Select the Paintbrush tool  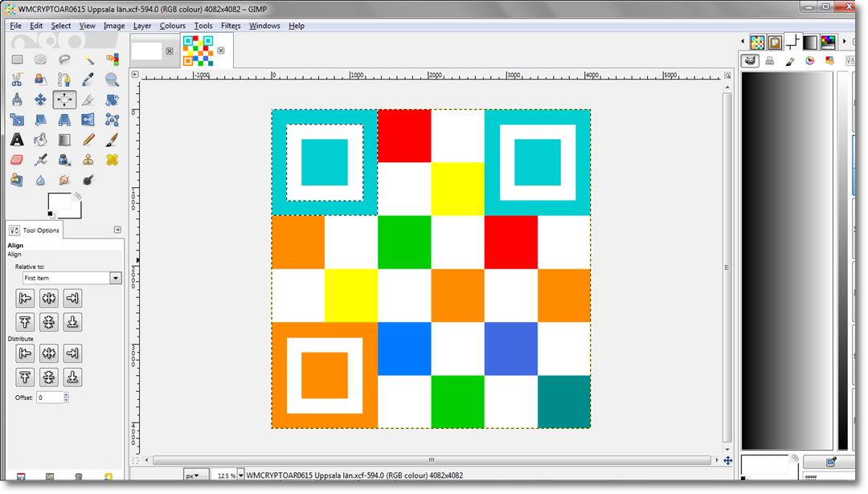112,140
